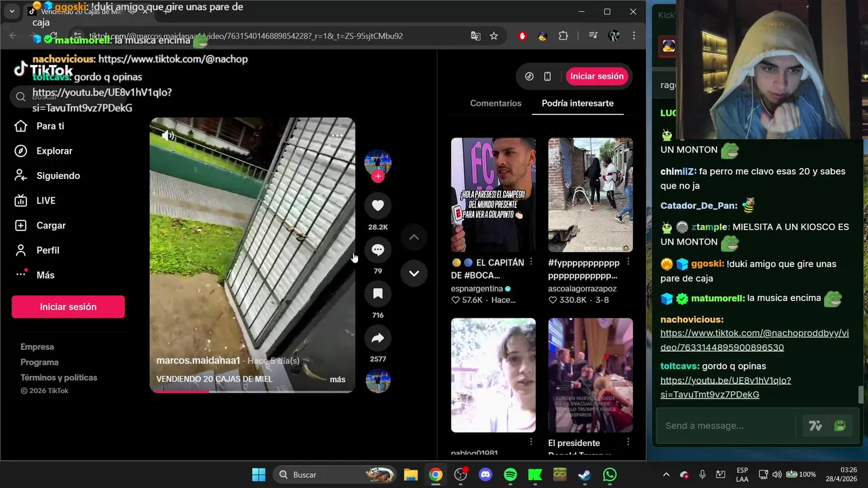
Task: Open the Chrome media controls icon
Action: click(x=593, y=36)
